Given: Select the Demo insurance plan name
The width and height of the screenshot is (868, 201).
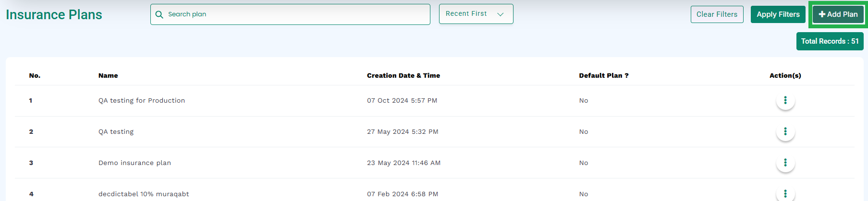Looking at the screenshot, I should point(134,163).
